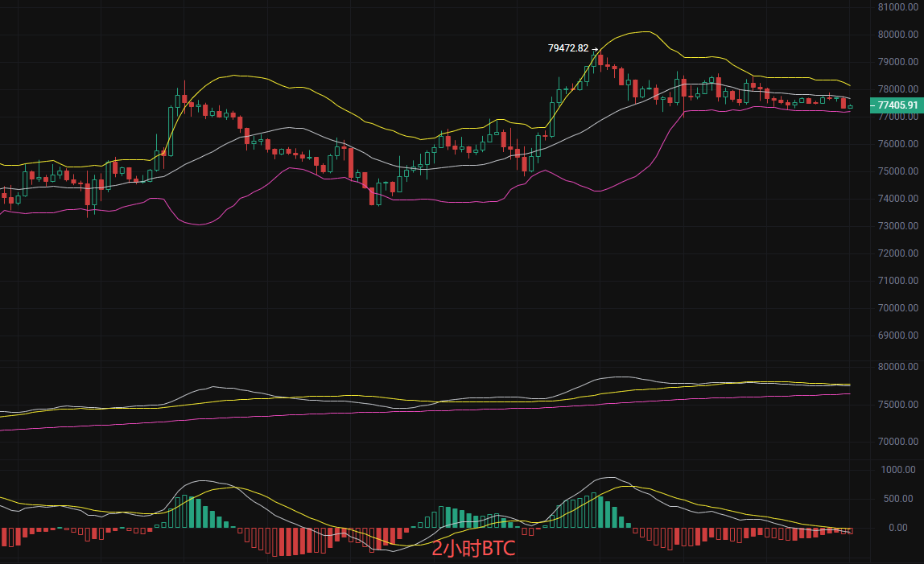Click the 79472.82 high price annotation
This screenshot has height=564, width=924.
(568, 48)
